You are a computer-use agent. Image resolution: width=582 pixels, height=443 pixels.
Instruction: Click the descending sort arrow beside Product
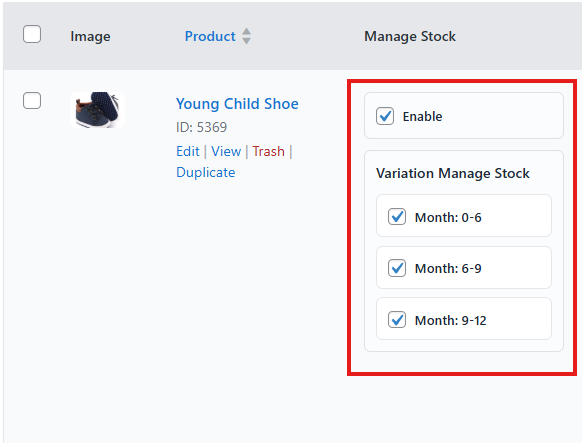coord(246,41)
